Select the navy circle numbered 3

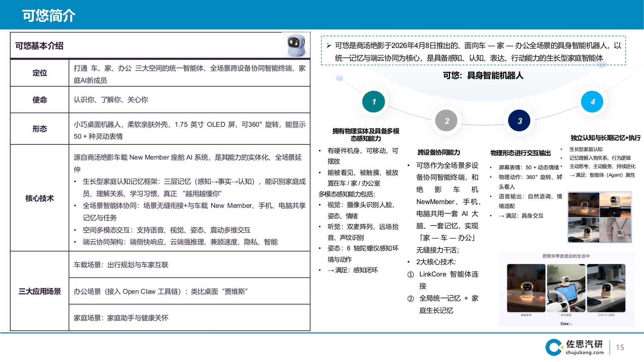point(519,121)
